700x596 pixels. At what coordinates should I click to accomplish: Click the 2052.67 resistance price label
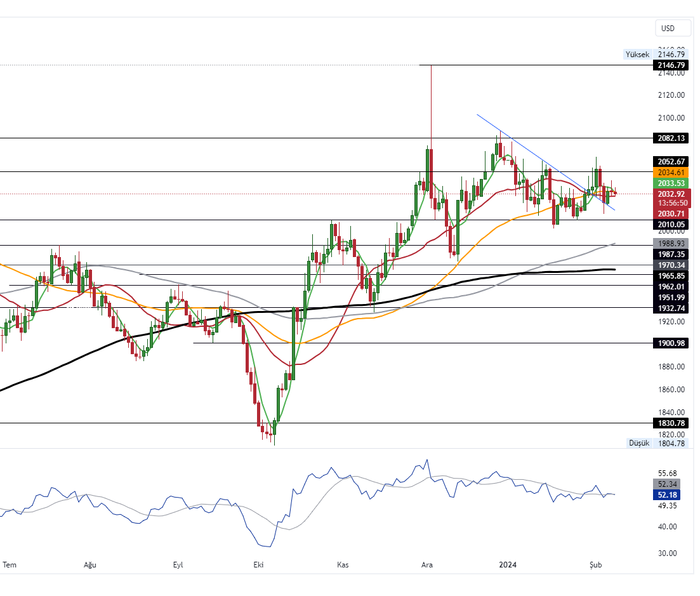pyautogui.click(x=671, y=161)
